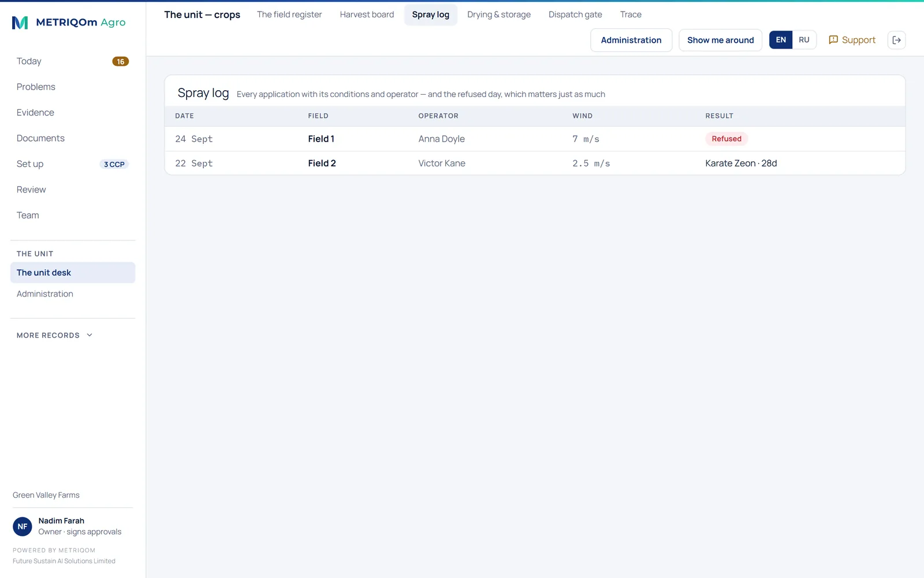The height and width of the screenshot is (578, 924).
Task: Click the Show me around button
Action: point(720,40)
